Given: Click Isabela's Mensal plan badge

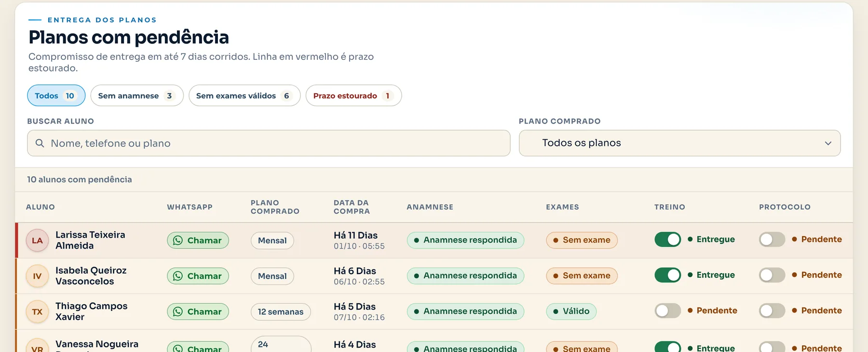Looking at the screenshot, I should pyautogui.click(x=272, y=276).
